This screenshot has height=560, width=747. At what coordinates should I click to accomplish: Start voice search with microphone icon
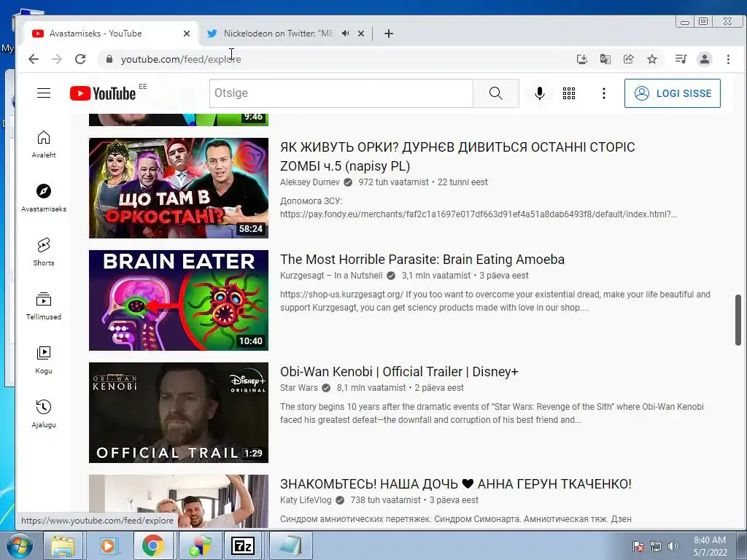point(539,93)
